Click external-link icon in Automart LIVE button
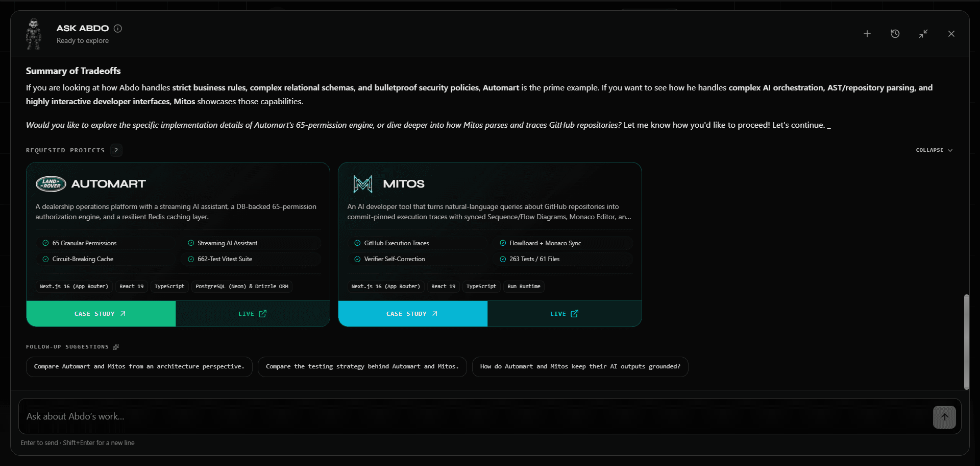The width and height of the screenshot is (980, 466). click(263, 314)
